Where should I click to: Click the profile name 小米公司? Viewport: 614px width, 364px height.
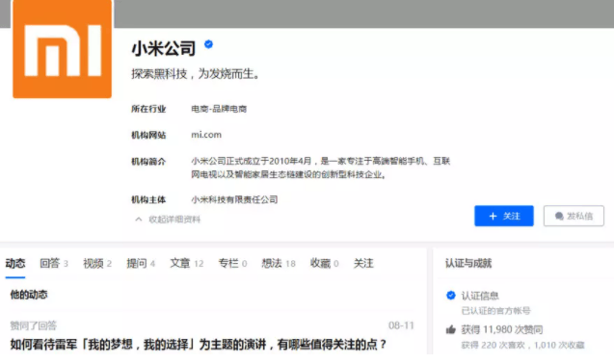(x=163, y=48)
